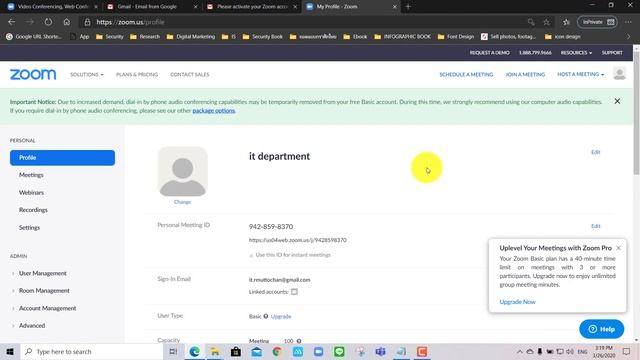This screenshot has width=640, height=360.
Task: Open browser settings ellipsis menu
Action: pyautogui.click(x=628, y=22)
